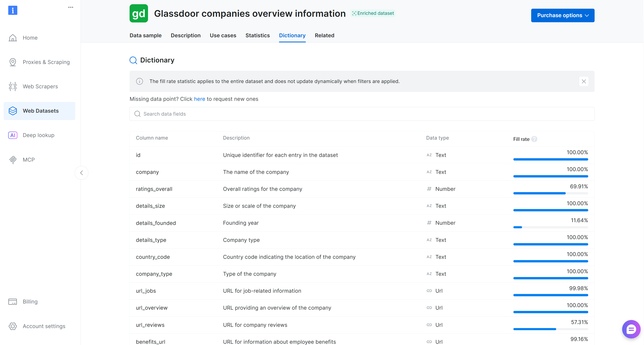Click the Billing card icon

[13, 302]
